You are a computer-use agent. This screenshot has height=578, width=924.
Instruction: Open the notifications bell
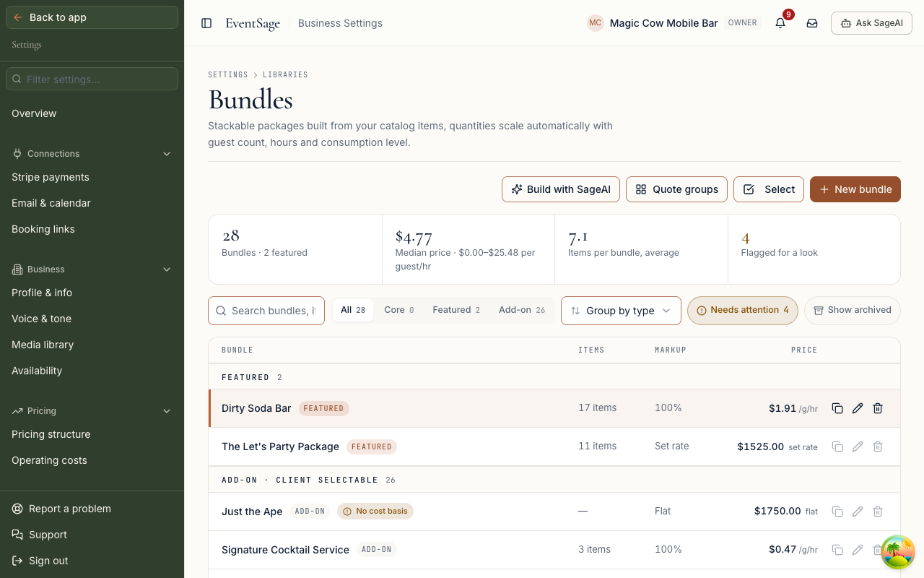coord(780,23)
